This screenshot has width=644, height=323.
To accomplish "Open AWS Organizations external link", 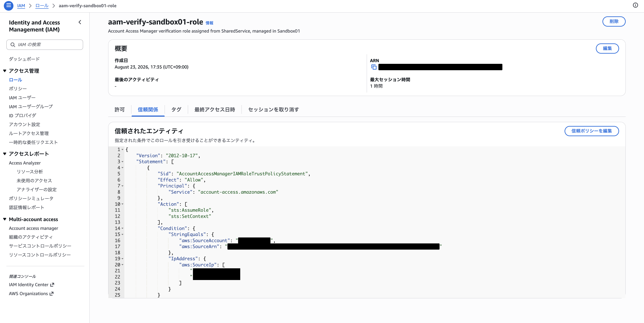I will click(x=31, y=294).
